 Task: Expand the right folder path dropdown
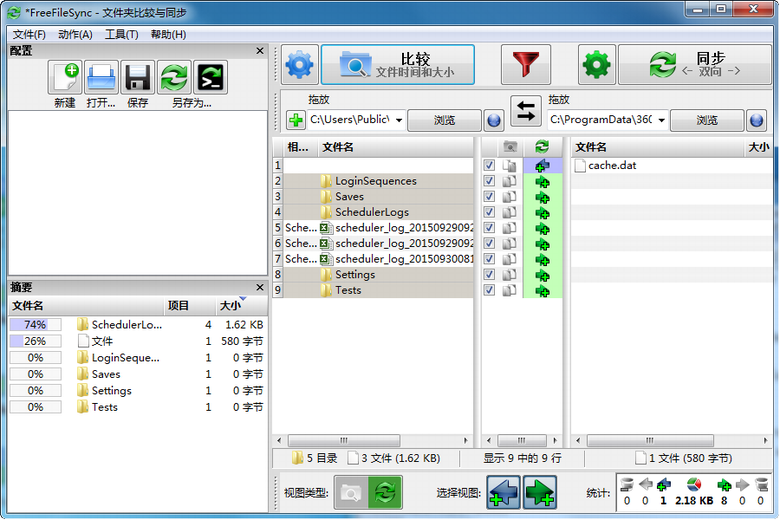[661, 120]
